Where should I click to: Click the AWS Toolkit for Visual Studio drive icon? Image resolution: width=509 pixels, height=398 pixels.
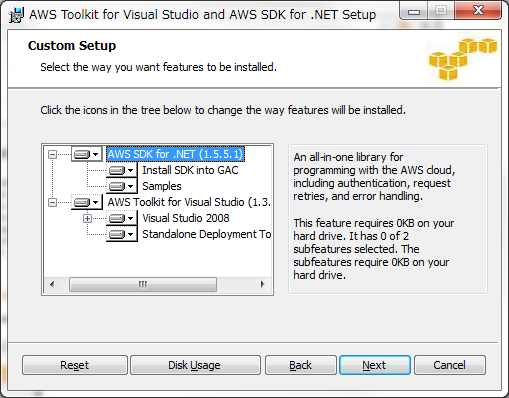[x=87, y=202]
